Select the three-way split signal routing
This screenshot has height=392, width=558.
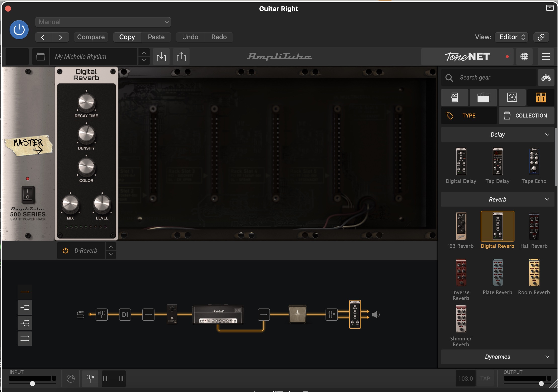point(25,323)
